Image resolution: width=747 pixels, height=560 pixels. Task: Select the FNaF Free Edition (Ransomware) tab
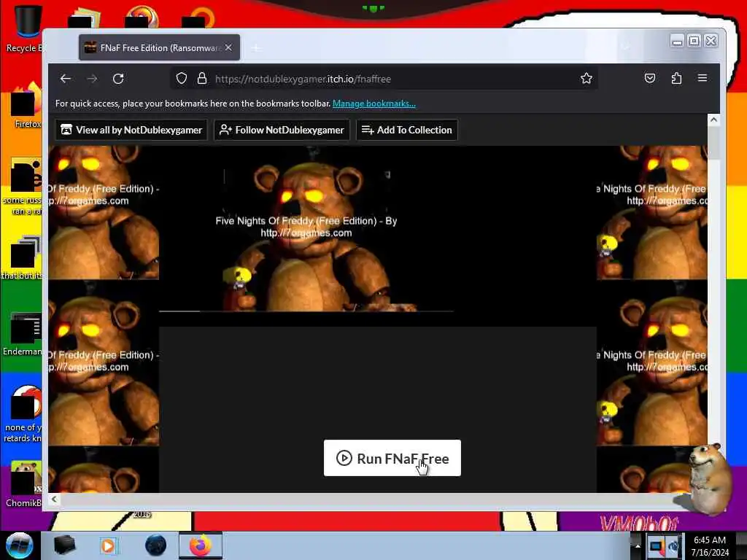pos(160,47)
